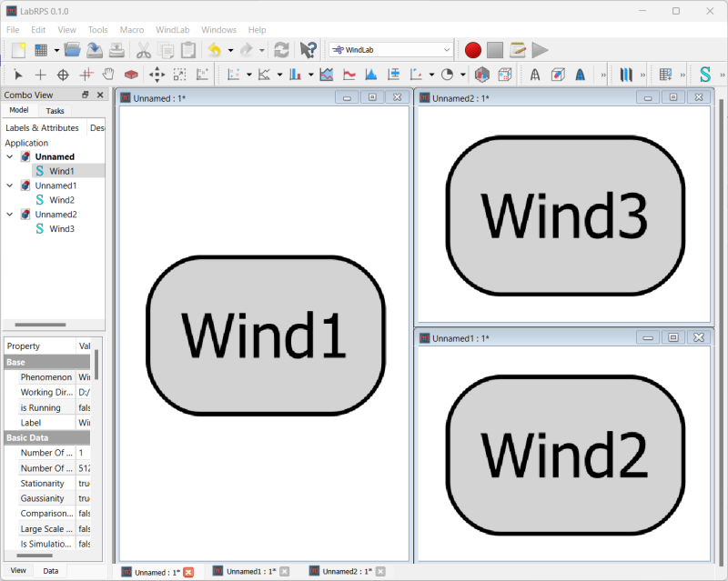Undo the last action
Viewport: 728px width, 581px height.
point(215,50)
